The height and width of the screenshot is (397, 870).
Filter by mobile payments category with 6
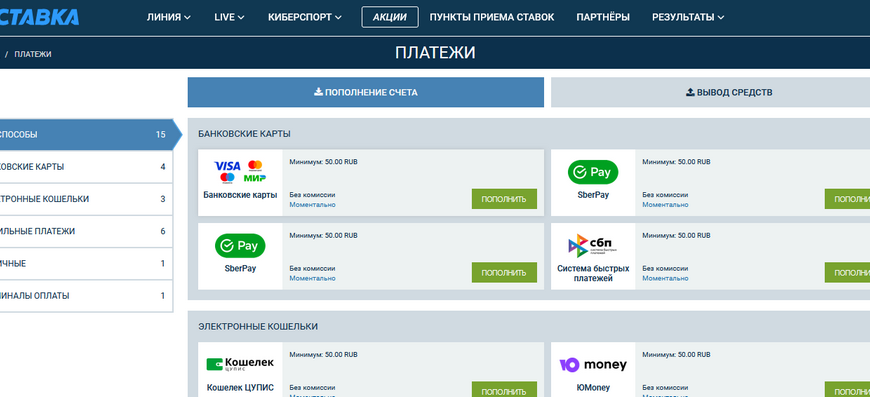coord(86,231)
